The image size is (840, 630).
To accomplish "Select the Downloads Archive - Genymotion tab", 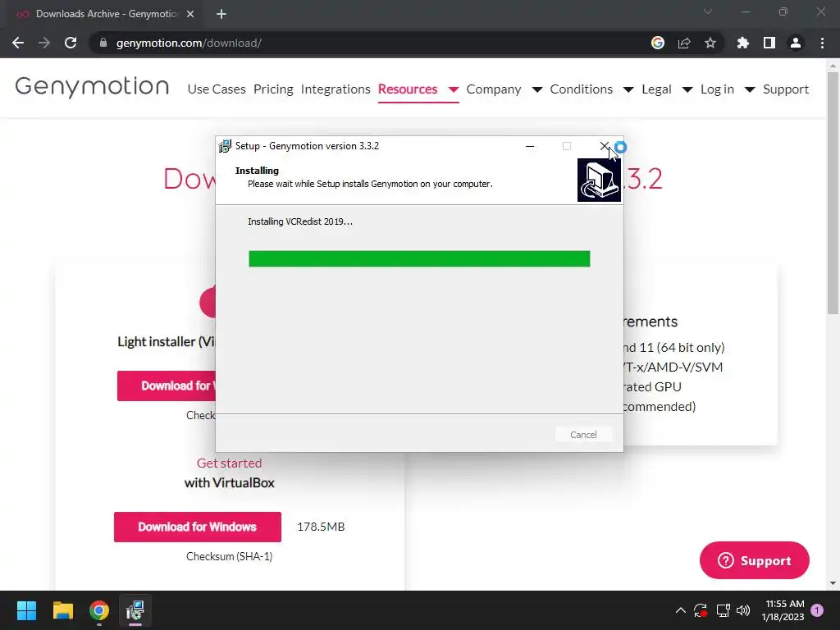I will coord(102,14).
